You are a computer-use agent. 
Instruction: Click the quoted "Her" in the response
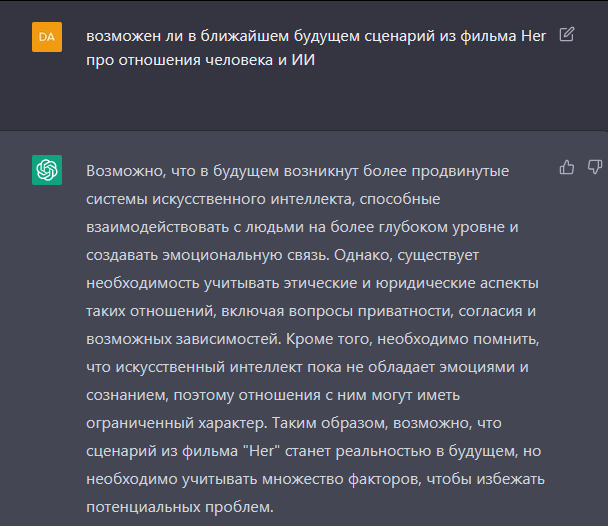(x=261, y=451)
